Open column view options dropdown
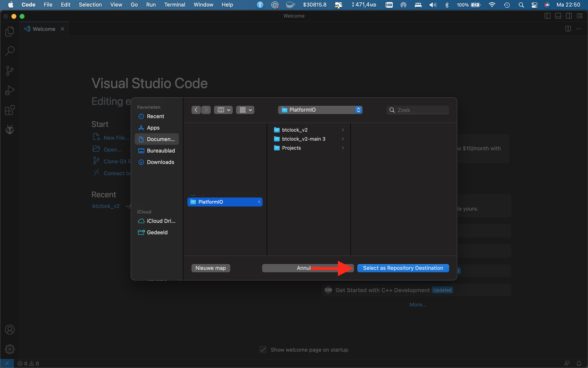588x368 pixels. click(223, 110)
